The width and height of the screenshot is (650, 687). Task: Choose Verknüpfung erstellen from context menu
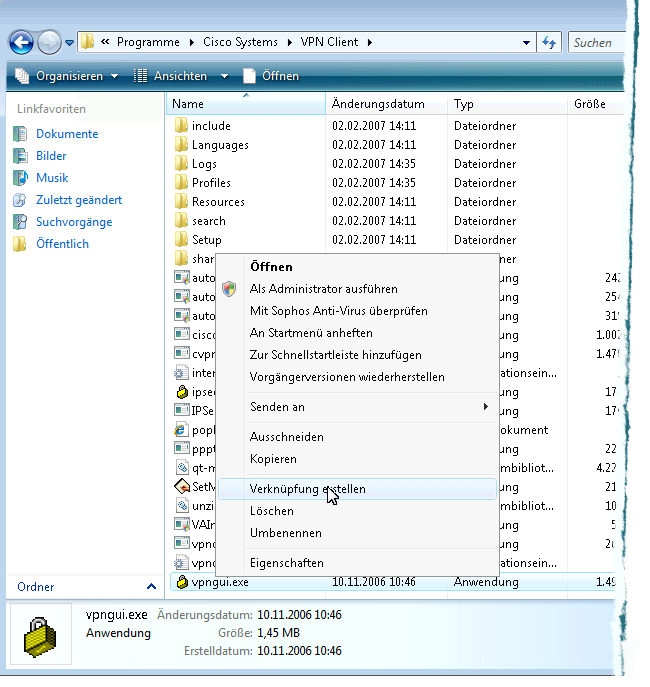(307, 489)
